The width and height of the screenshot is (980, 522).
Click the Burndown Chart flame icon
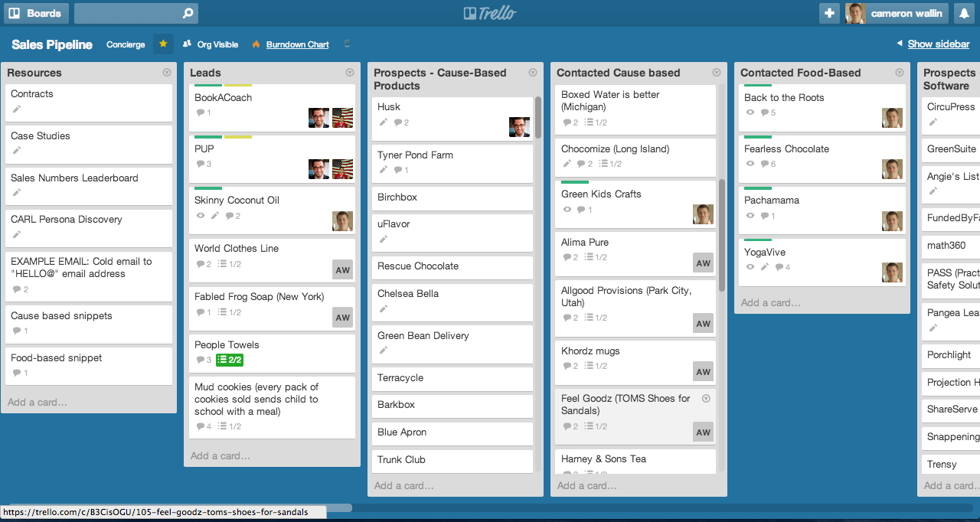coord(256,44)
